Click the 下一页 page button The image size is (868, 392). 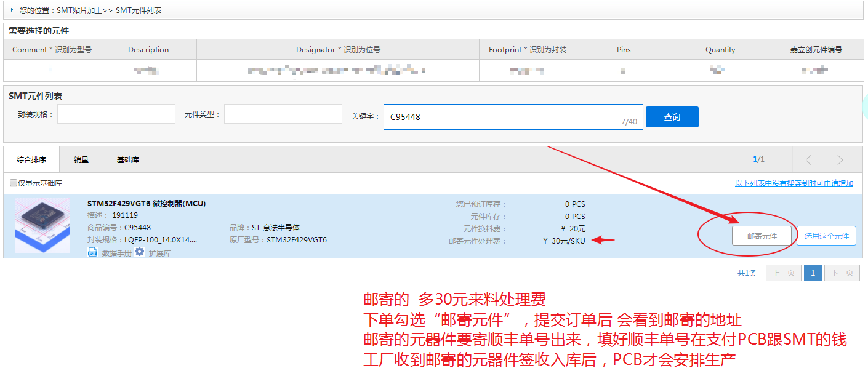842,272
